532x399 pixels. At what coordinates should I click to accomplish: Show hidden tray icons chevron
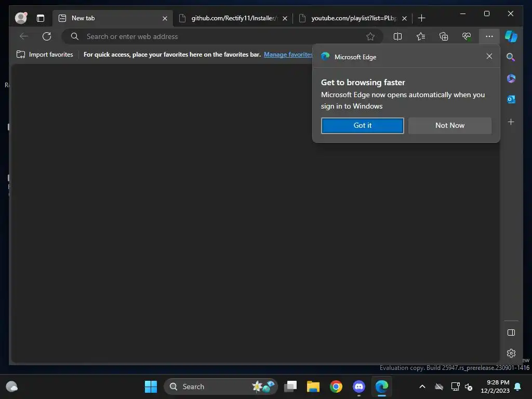[x=422, y=387]
